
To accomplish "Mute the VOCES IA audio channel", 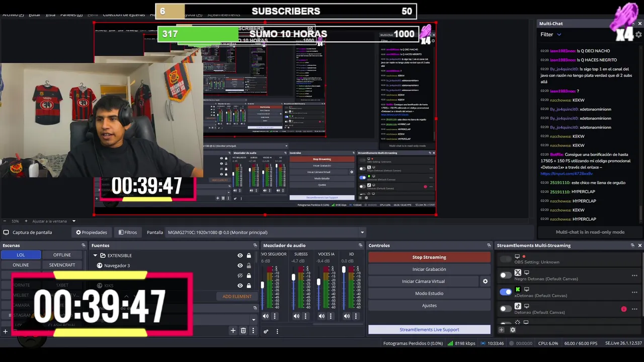I will coord(321,316).
